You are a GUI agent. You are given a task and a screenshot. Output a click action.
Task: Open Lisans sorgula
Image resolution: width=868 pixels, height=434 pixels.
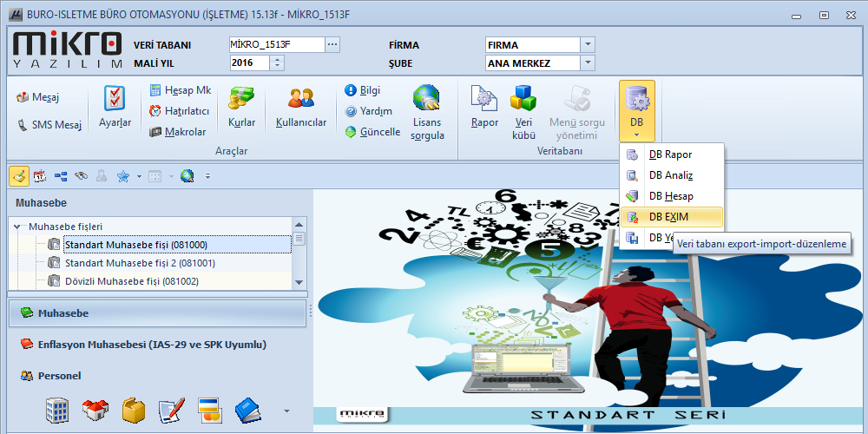pyautogui.click(x=427, y=112)
